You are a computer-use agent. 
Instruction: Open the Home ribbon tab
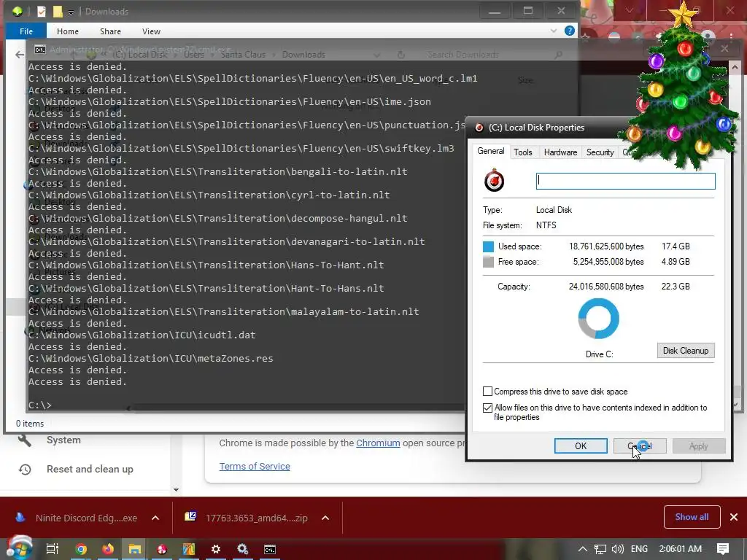click(x=68, y=31)
